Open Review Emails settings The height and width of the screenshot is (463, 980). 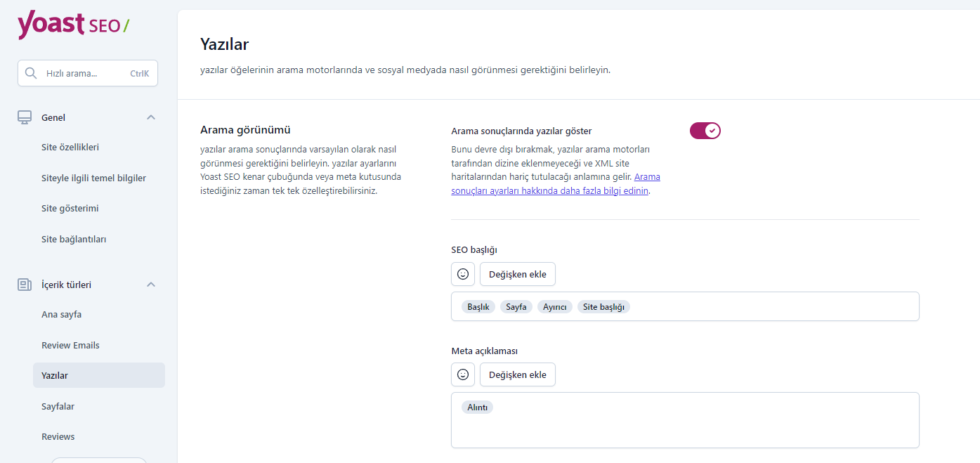point(70,345)
